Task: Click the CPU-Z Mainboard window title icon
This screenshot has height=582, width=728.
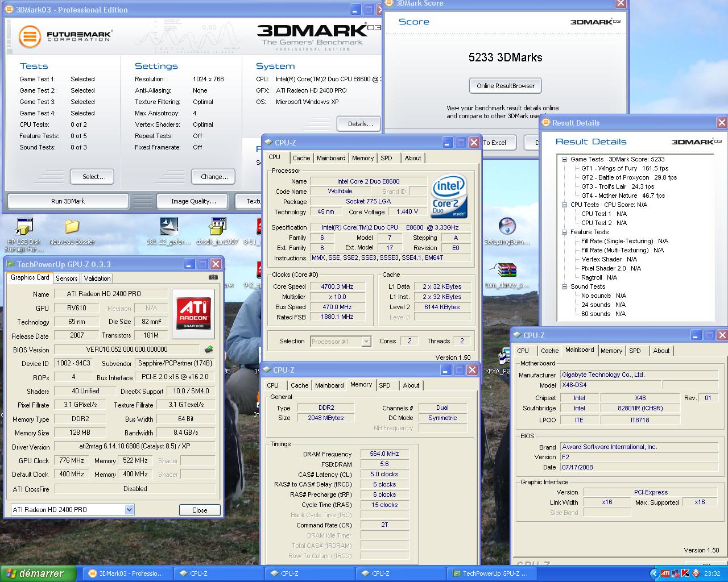Action: (516, 335)
